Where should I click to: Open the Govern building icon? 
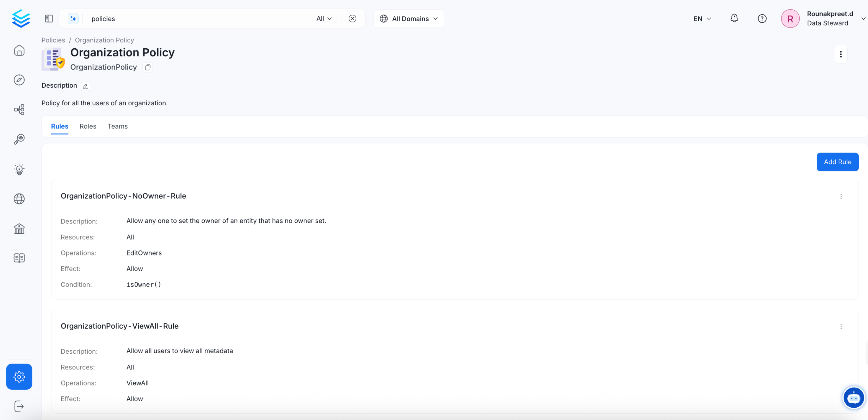click(19, 229)
